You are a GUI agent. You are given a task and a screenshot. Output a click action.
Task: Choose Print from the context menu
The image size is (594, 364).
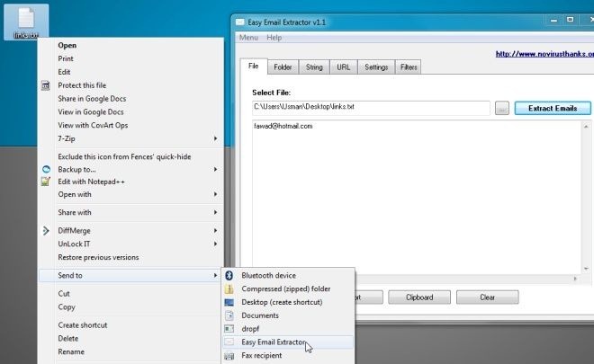(x=66, y=58)
